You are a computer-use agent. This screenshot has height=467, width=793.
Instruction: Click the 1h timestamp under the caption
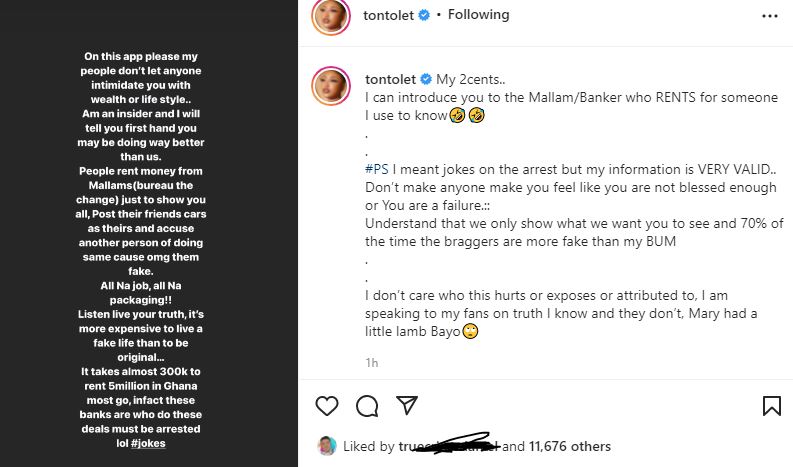click(x=372, y=362)
